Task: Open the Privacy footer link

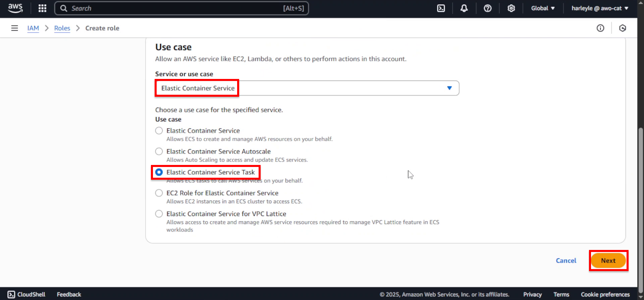Action: click(532, 294)
